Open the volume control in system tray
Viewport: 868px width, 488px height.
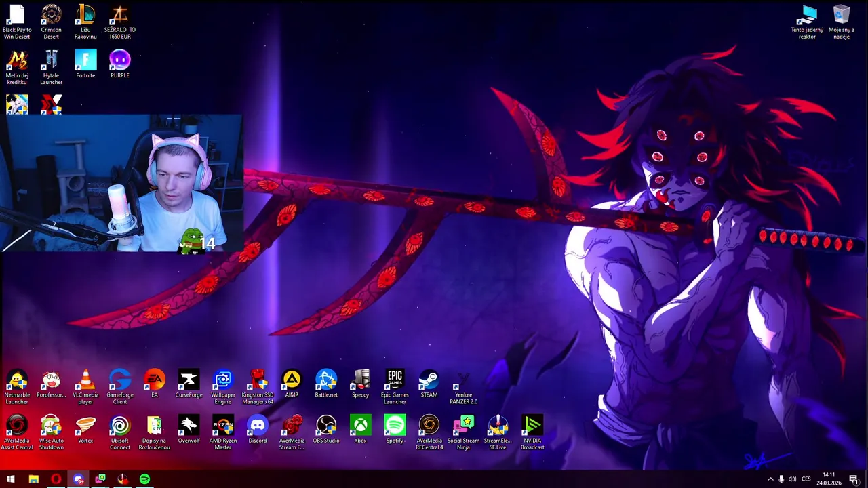[x=792, y=479]
